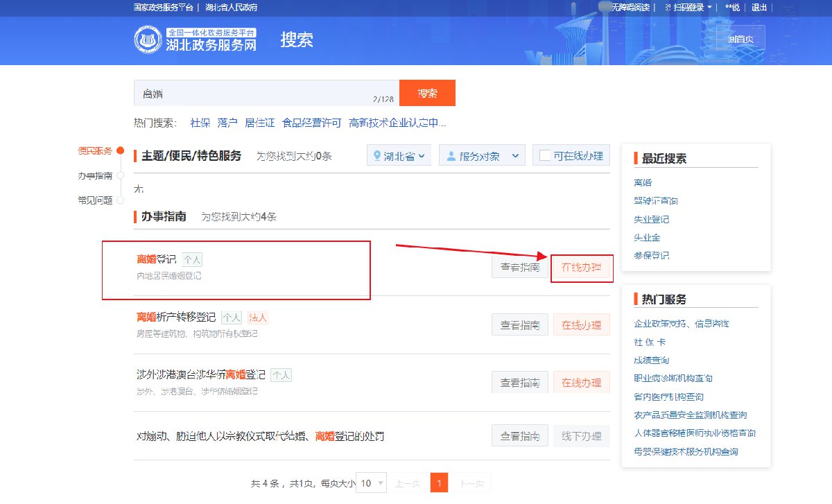This screenshot has width=832, height=504.
Task: Select 办事指南 in the left navigation
Action: [95, 176]
